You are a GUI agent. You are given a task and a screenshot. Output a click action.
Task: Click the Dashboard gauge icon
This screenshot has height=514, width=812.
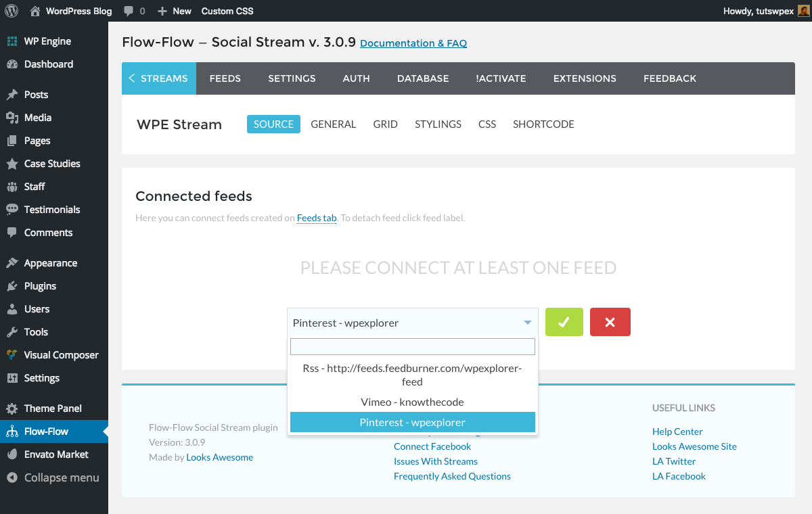point(12,64)
